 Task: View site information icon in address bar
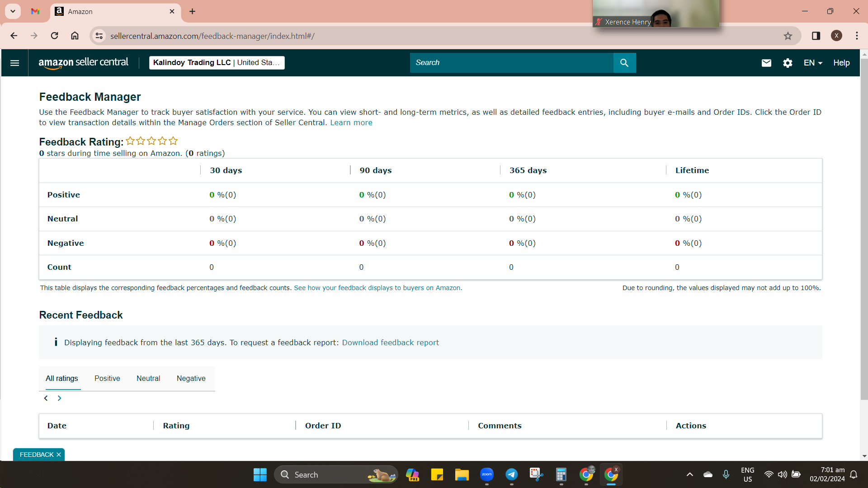coord(99,36)
